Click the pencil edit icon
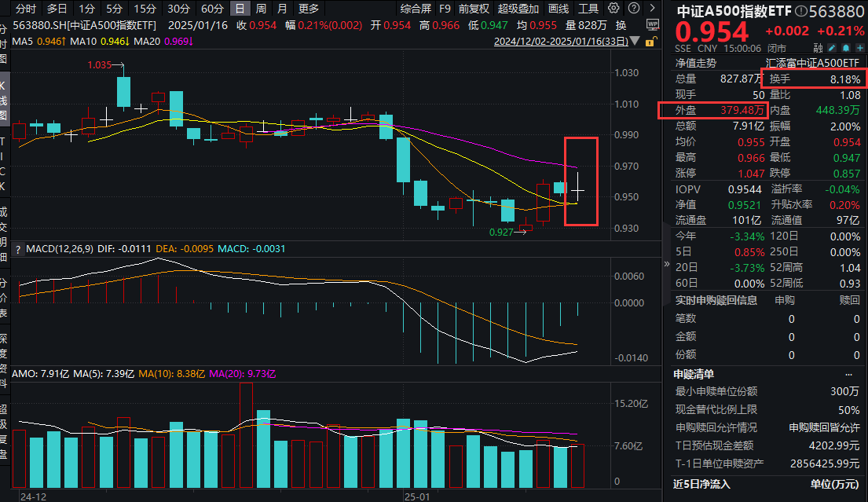The width and height of the screenshot is (868, 502). 832,48
